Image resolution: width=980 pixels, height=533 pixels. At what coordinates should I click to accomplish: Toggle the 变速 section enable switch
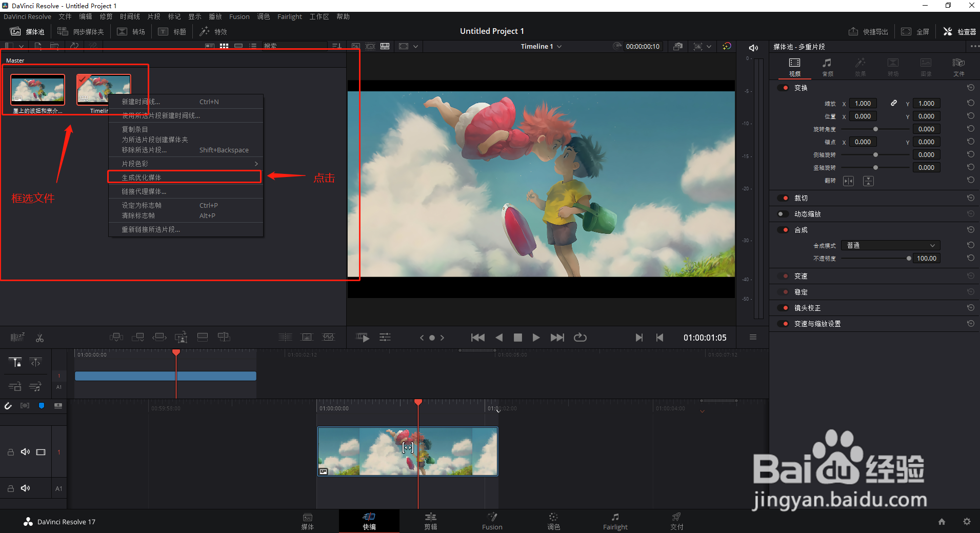point(783,276)
